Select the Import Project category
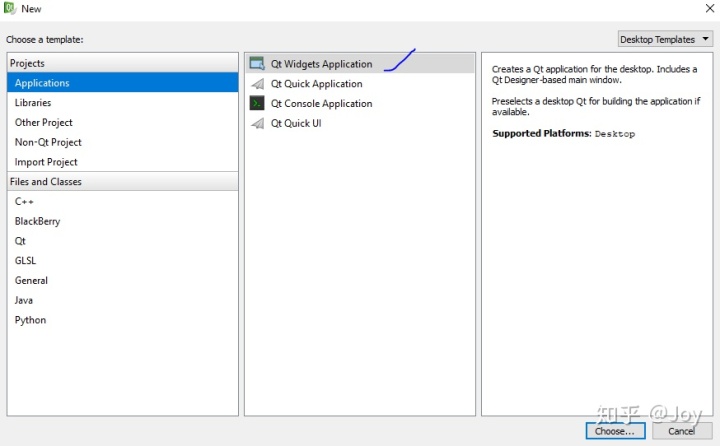 click(123, 162)
